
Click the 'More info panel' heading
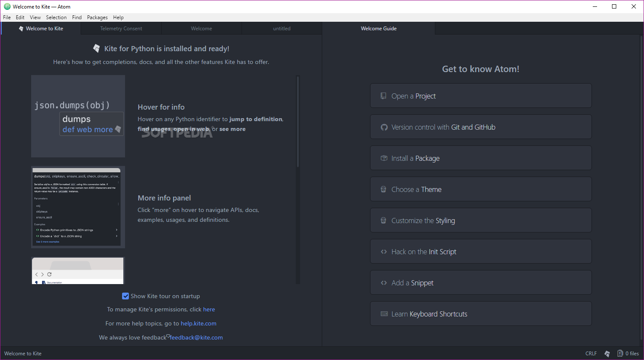point(164,198)
